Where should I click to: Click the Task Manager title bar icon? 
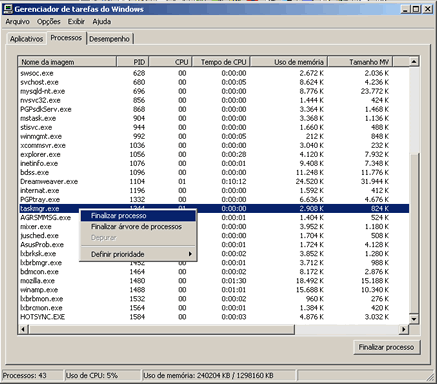point(8,9)
